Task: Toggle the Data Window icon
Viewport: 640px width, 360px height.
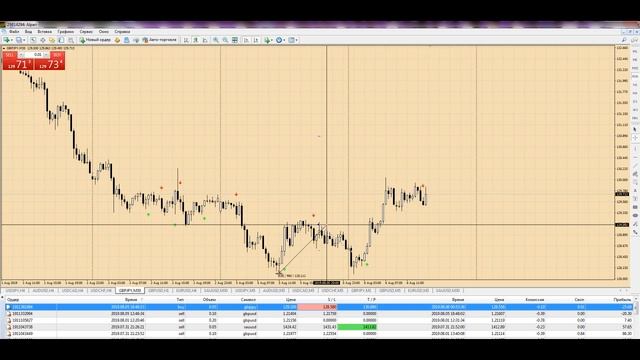Action: (x=42, y=40)
